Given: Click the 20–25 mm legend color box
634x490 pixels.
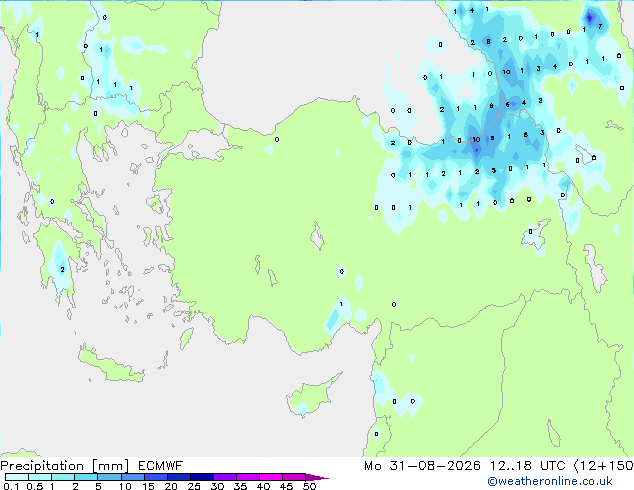Looking at the screenshot, I should pos(179,477).
